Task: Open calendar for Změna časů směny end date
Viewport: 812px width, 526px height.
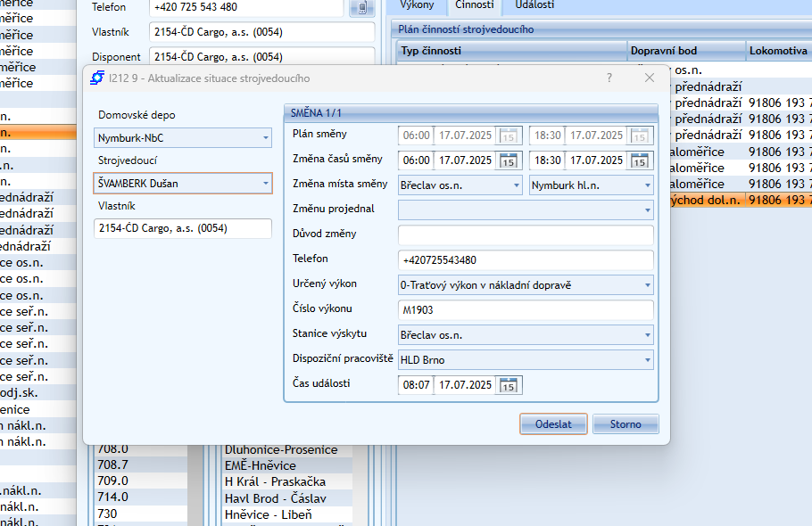Action: point(639,161)
